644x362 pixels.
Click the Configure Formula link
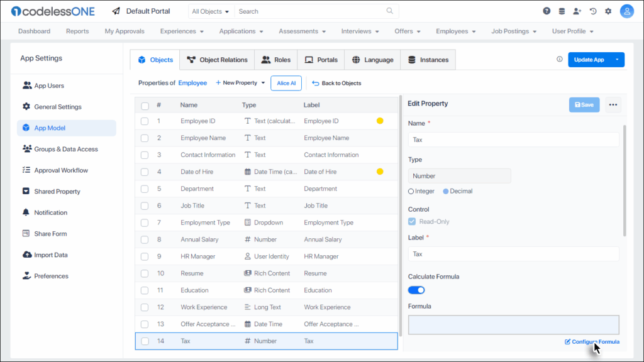[592, 342]
